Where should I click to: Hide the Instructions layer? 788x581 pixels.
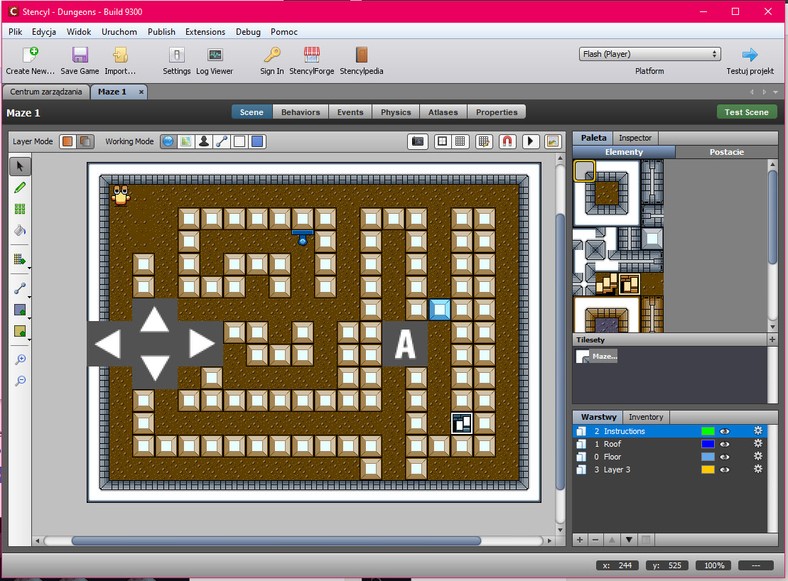click(x=724, y=431)
